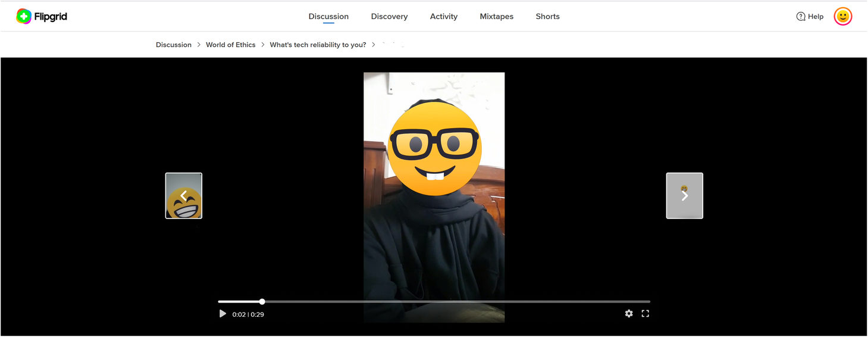This screenshot has width=868, height=337.
Task: Play the video with play button
Action: pyautogui.click(x=223, y=314)
